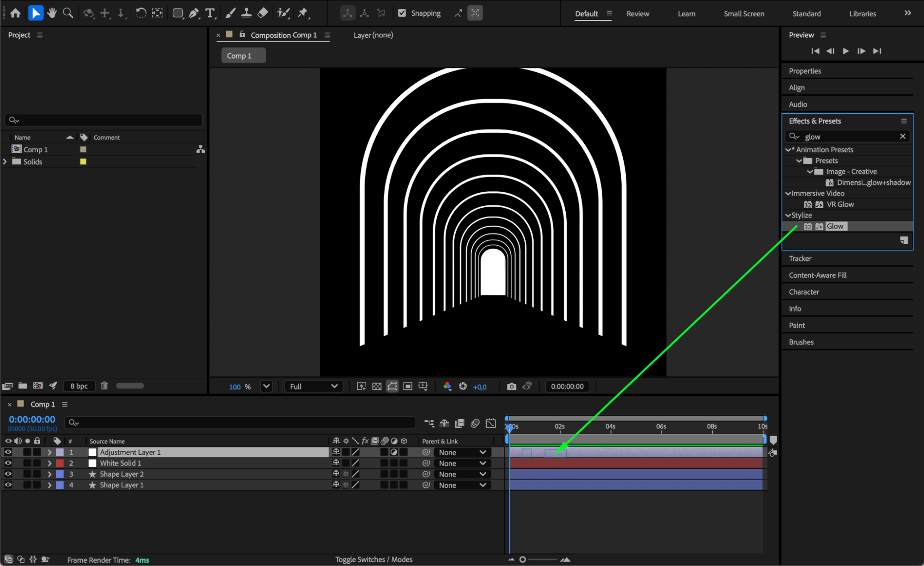
Task: Hide the White Solid 1 layer
Action: [8, 463]
